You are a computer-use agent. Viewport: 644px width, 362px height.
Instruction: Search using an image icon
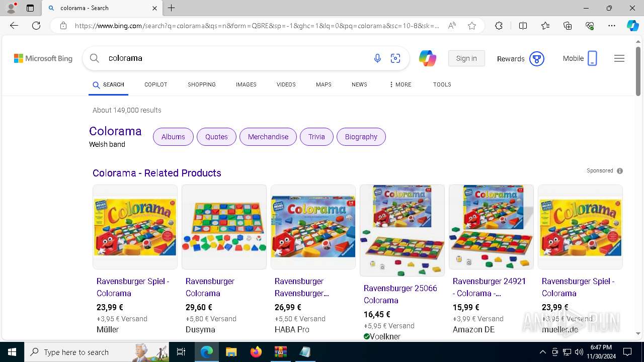[395, 58]
